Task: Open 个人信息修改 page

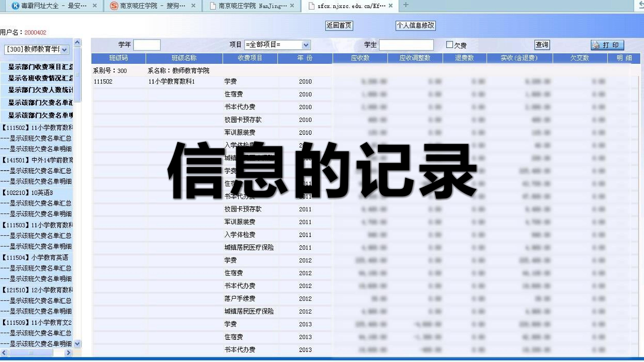Action: pos(416,25)
